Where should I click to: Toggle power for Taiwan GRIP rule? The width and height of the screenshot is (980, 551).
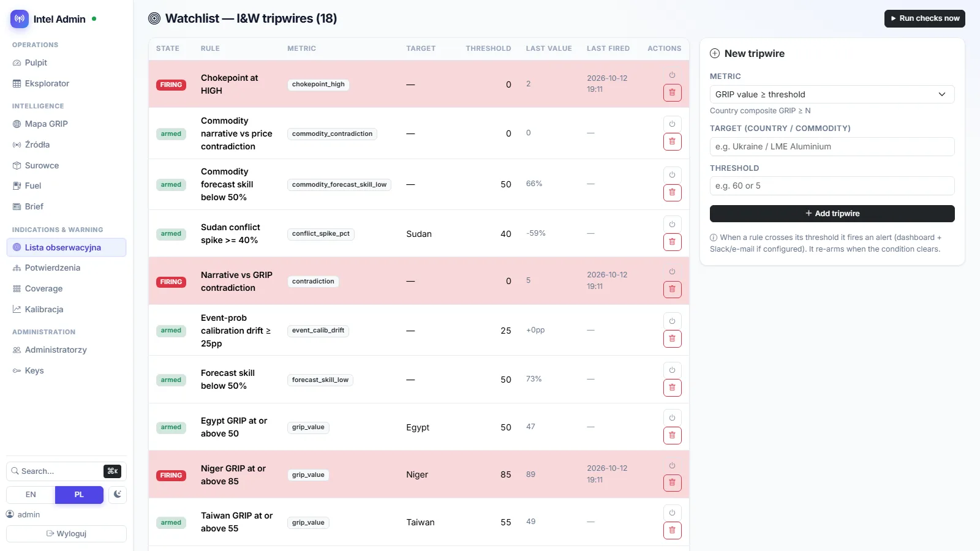[x=672, y=512]
